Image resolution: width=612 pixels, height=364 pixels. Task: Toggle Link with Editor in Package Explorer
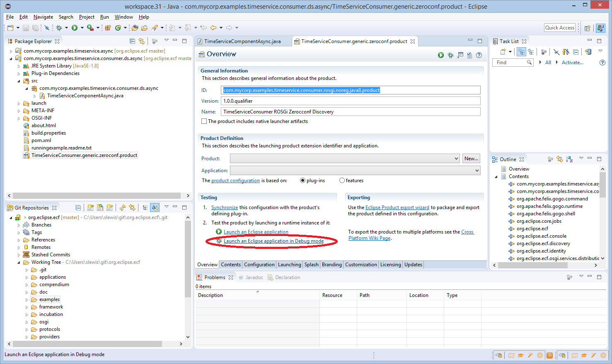pyautogui.click(x=142, y=41)
